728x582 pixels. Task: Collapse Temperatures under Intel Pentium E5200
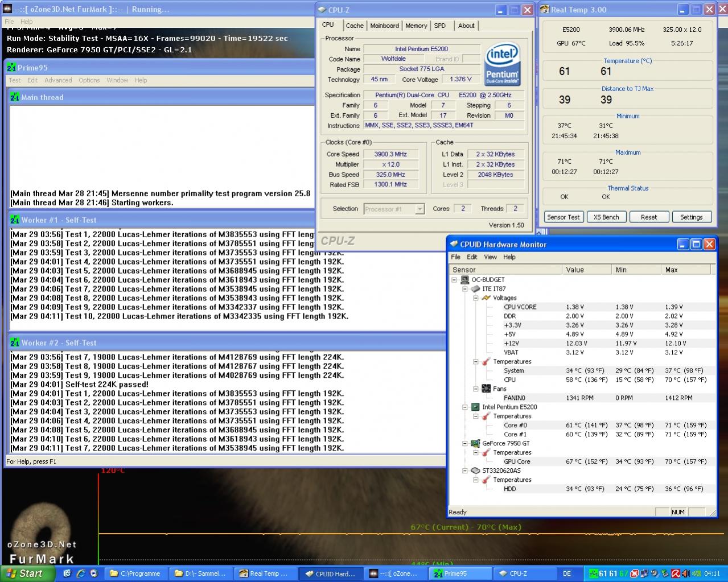[x=476, y=416]
